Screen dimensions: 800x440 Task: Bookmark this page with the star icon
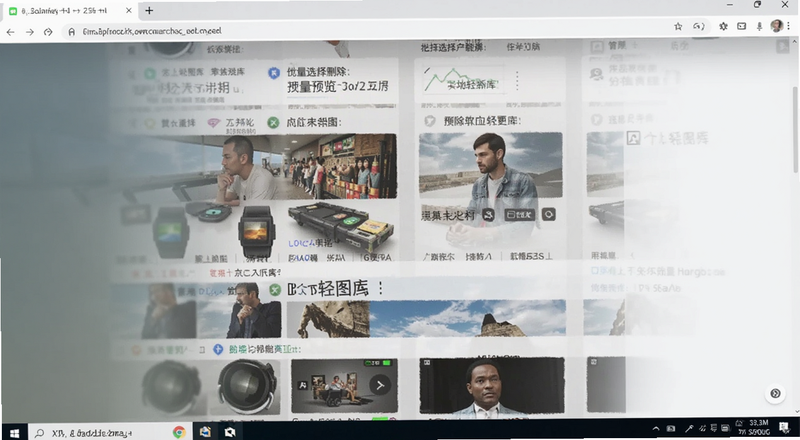pos(678,27)
